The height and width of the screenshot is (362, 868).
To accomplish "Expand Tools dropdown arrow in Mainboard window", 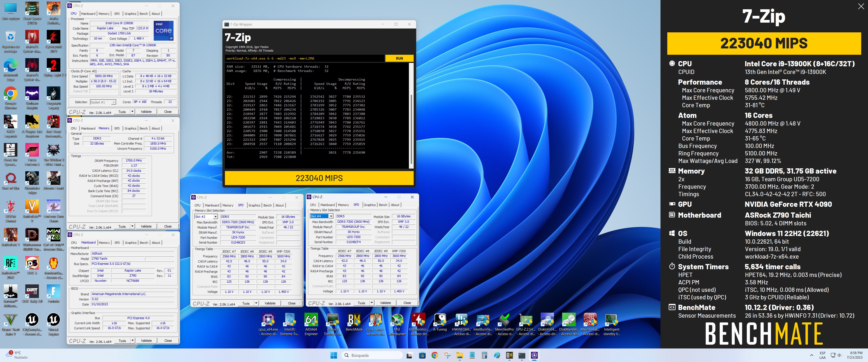I will [x=132, y=341].
